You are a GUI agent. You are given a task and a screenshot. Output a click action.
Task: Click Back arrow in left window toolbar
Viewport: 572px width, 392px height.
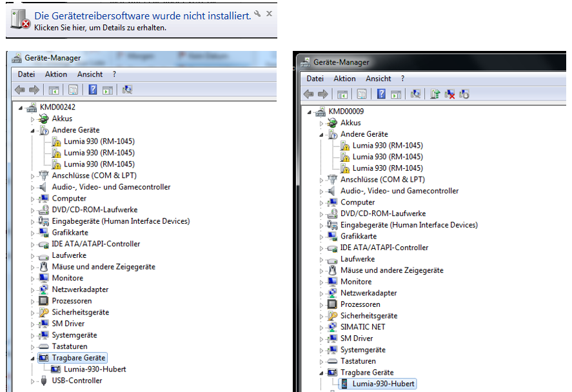(x=20, y=90)
